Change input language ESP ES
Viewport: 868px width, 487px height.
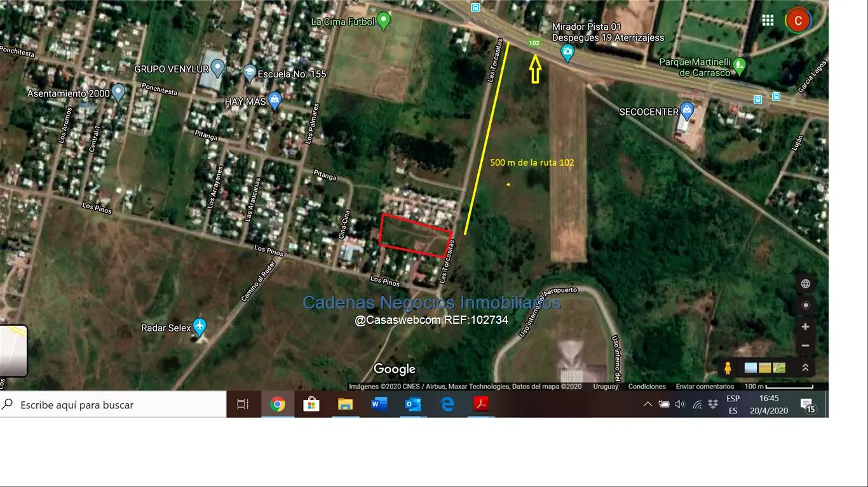pos(733,404)
